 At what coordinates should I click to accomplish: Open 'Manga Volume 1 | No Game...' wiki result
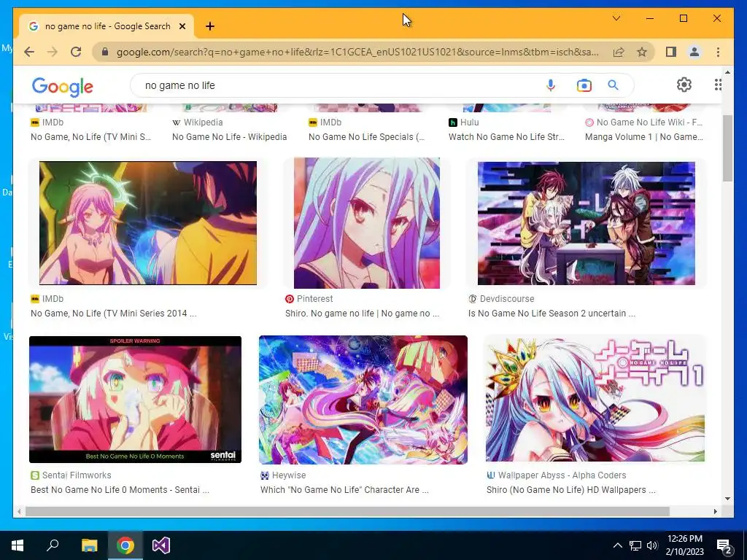click(x=644, y=136)
